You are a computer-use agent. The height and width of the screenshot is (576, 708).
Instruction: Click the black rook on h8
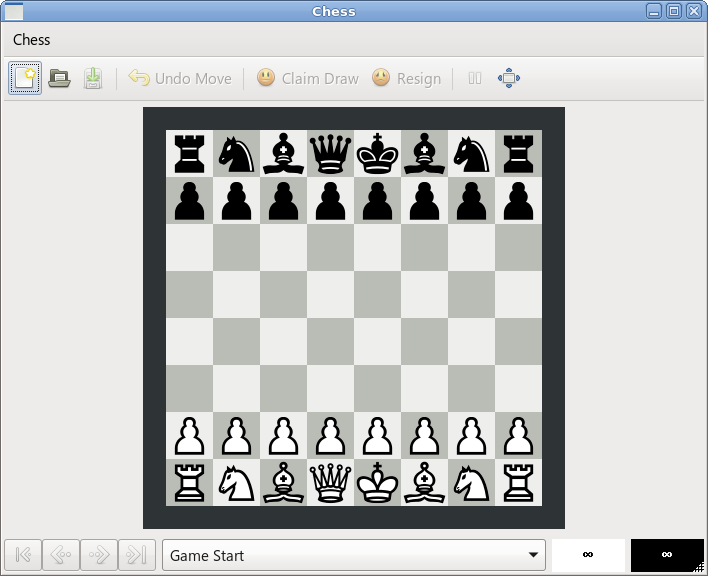pyautogui.click(x=518, y=153)
